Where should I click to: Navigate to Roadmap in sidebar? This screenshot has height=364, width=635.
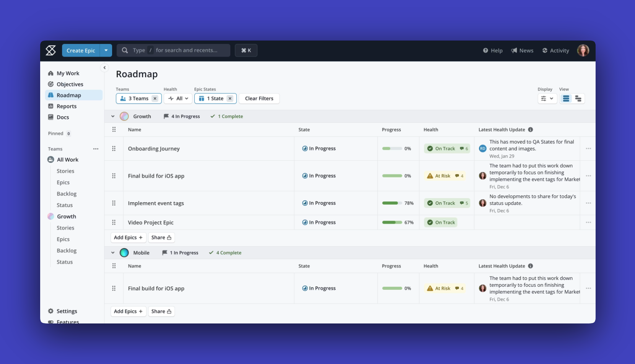[x=69, y=95]
